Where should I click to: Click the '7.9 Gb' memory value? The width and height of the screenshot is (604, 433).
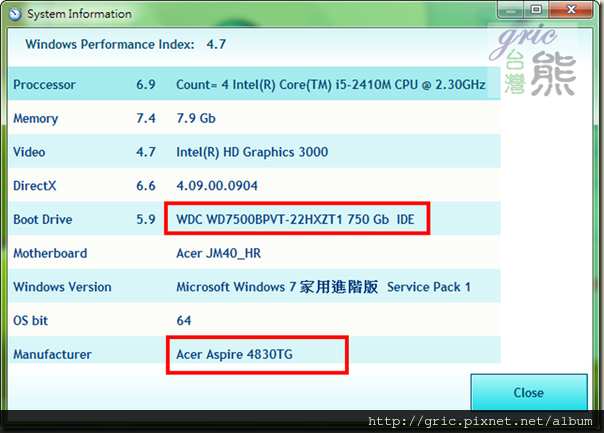[196, 118]
